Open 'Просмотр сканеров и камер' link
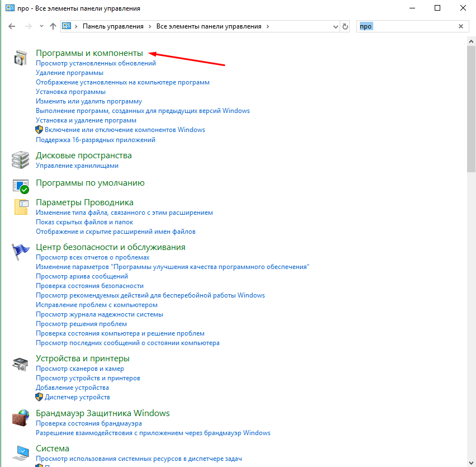This screenshot has height=467, width=476. 80,369
